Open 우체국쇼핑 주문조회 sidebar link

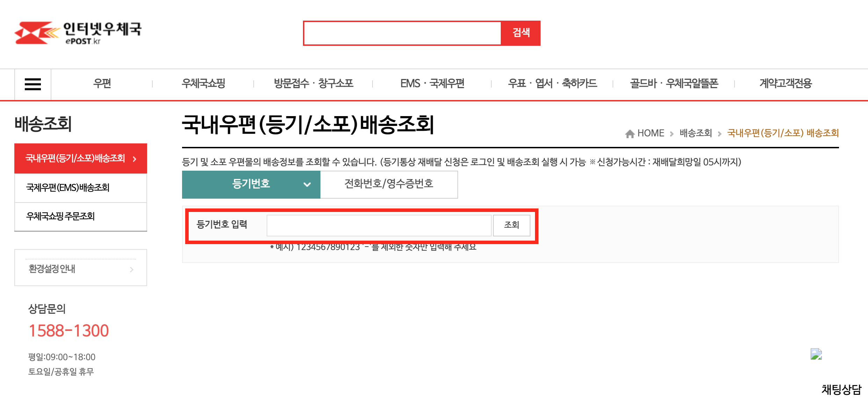pos(60,216)
